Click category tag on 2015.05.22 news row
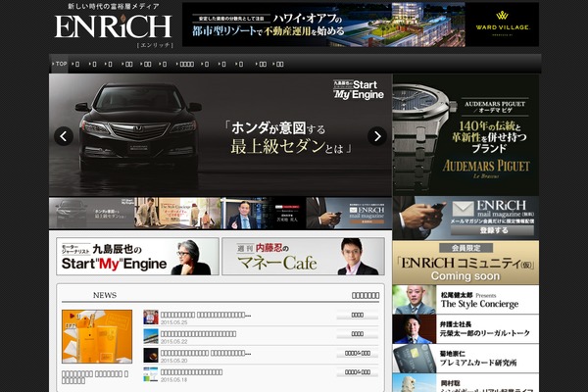 point(357,334)
